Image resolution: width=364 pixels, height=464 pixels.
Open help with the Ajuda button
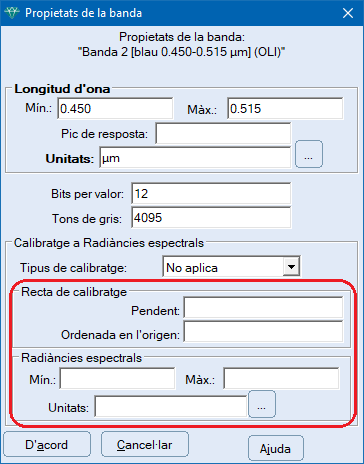[276, 448]
